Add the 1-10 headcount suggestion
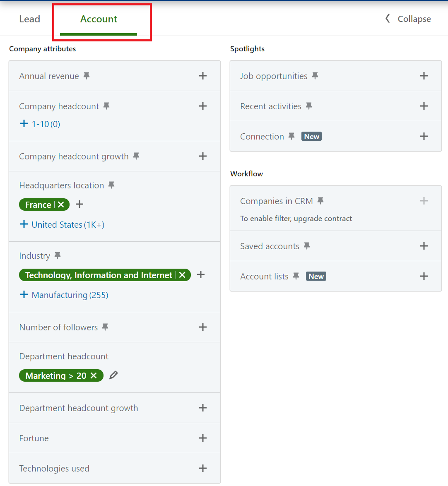The width and height of the screenshot is (448, 486). [x=40, y=124]
